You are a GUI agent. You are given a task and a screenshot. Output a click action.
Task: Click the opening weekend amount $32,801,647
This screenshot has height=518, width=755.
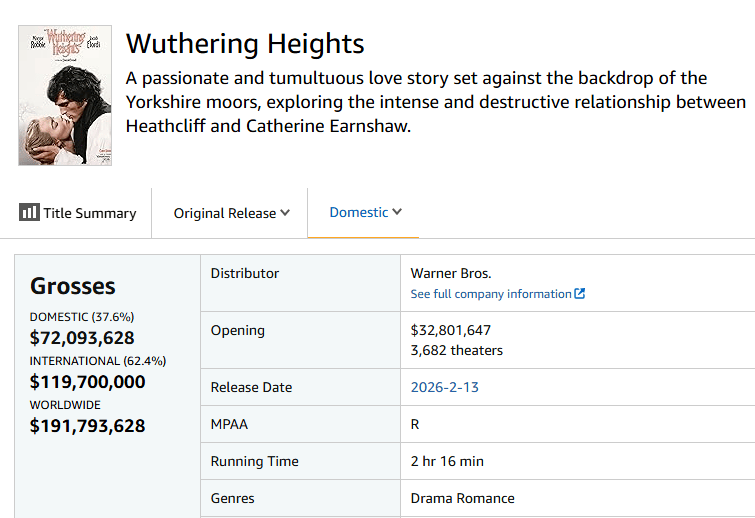tap(451, 330)
